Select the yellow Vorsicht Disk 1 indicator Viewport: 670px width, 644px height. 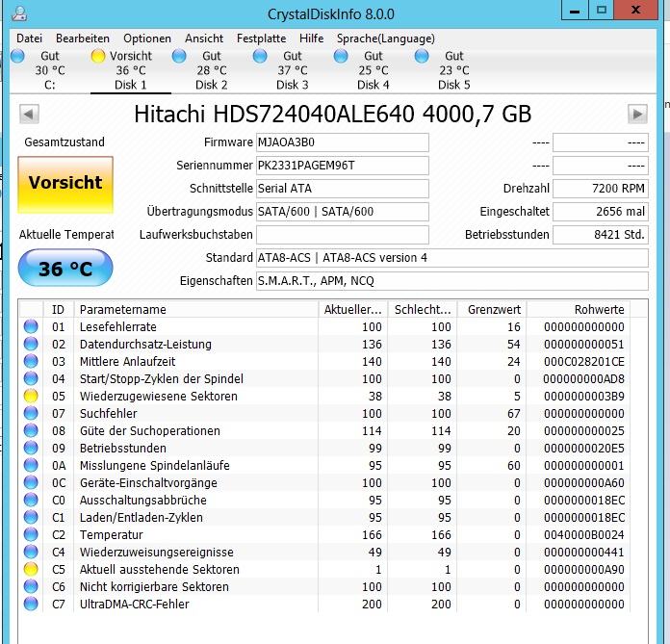tap(98, 56)
